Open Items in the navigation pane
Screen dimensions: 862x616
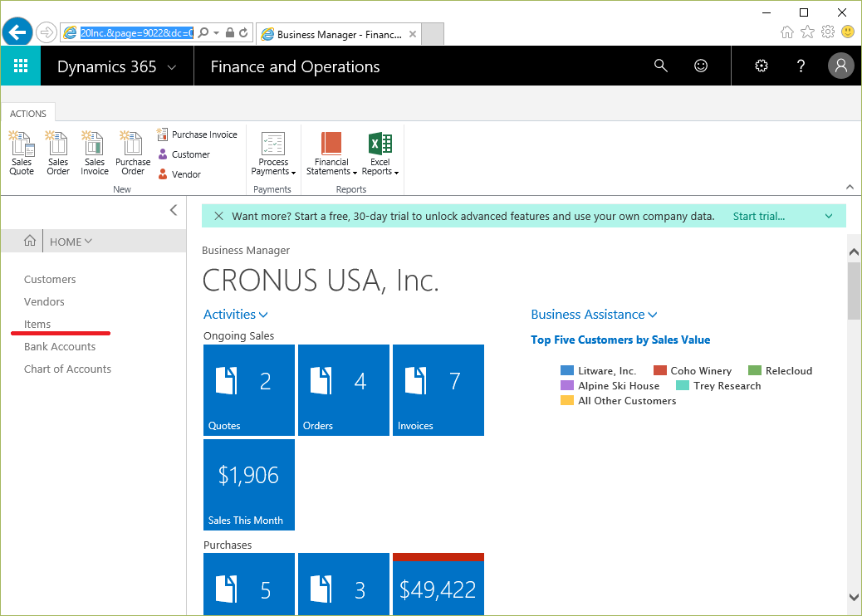[37, 325]
